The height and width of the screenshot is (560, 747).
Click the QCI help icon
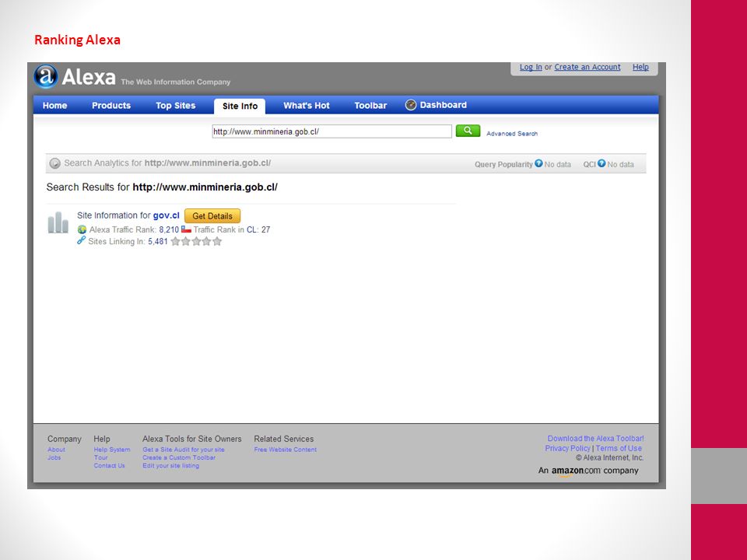601,163
